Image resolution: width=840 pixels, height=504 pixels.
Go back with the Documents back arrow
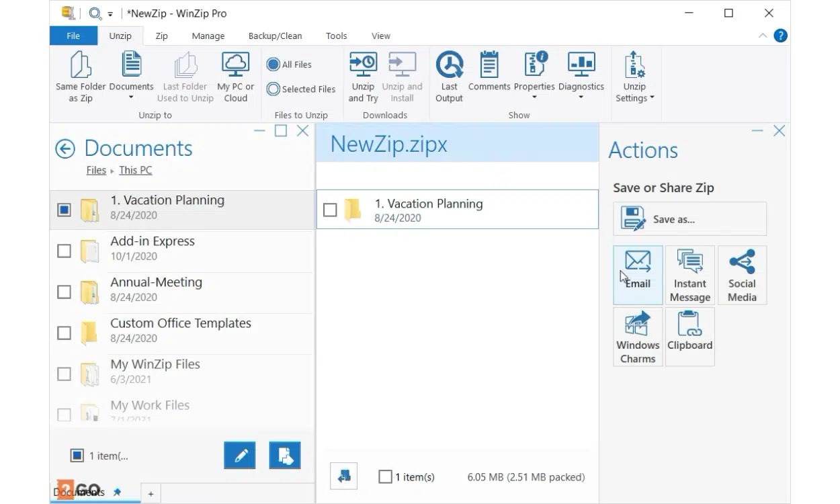point(65,149)
